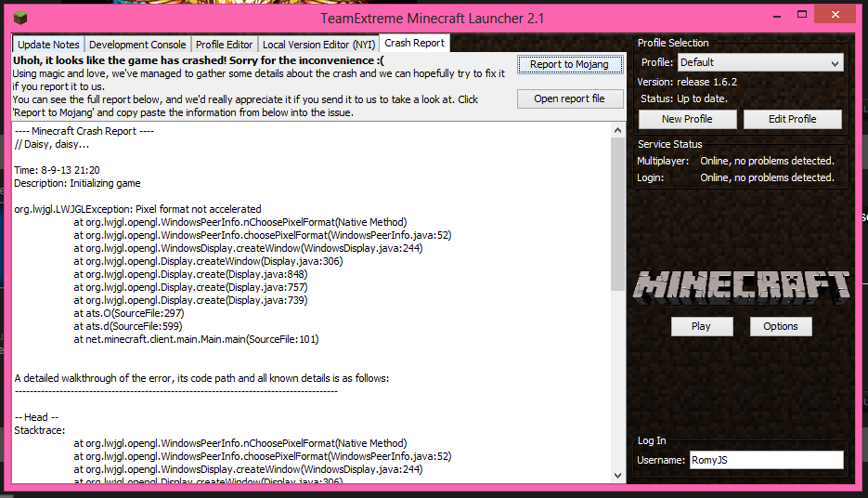868x498 pixels.
Task: Click the "Display.create(Display.java:848)" stack line
Action: [x=190, y=274]
